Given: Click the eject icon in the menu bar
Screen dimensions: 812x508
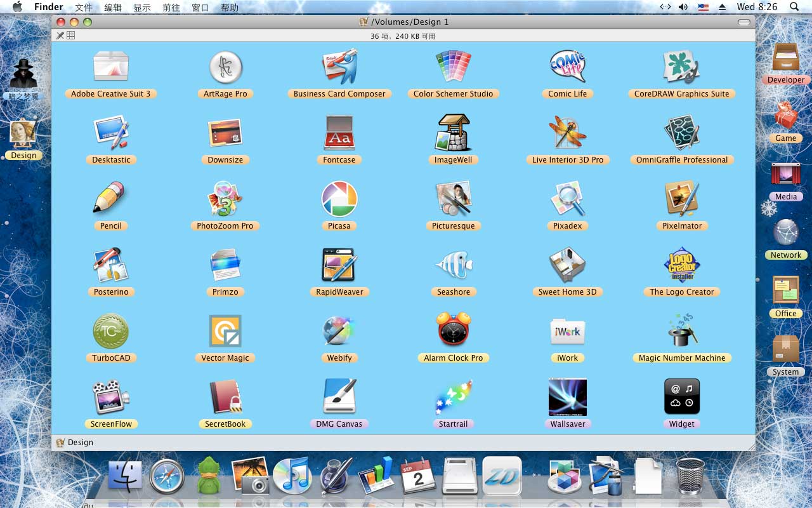Looking at the screenshot, I should pyautogui.click(x=722, y=7).
